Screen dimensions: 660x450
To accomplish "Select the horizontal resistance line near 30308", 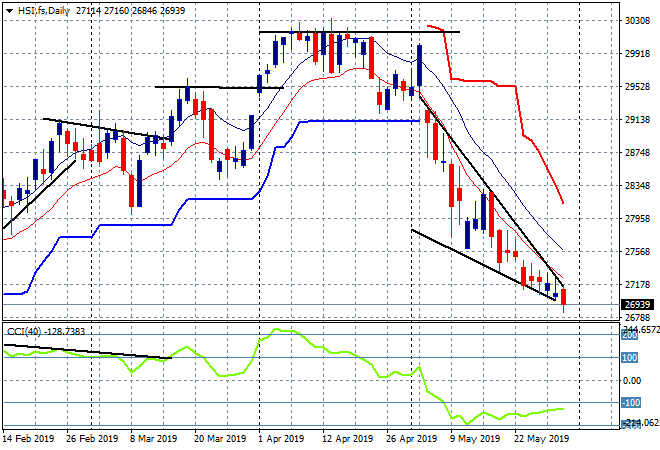I will (x=359, y=32).
